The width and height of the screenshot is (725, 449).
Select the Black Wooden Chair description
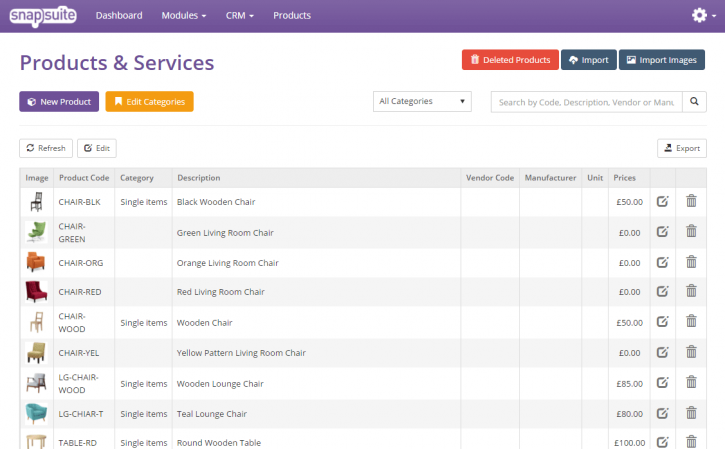(x=216, y=202)
